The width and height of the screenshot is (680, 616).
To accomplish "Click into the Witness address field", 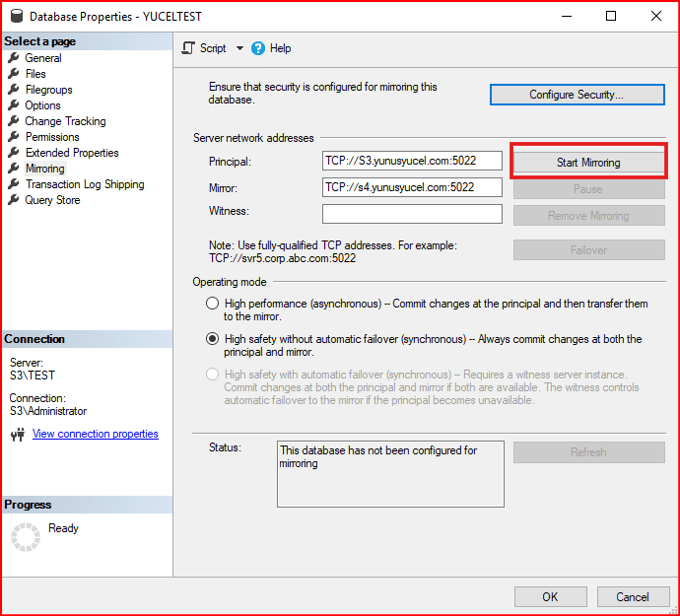I will coord(412,214).
